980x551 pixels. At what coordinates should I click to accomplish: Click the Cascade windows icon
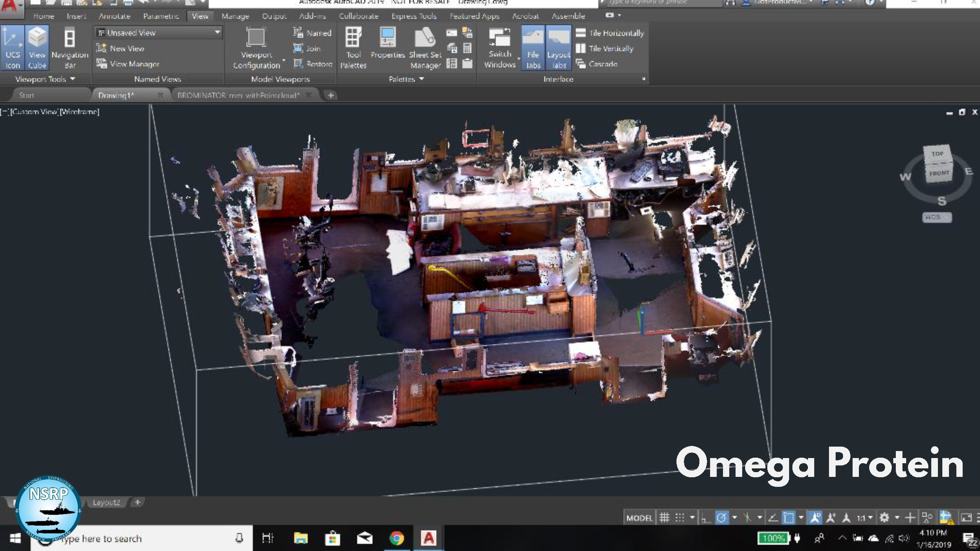(581, 63)
